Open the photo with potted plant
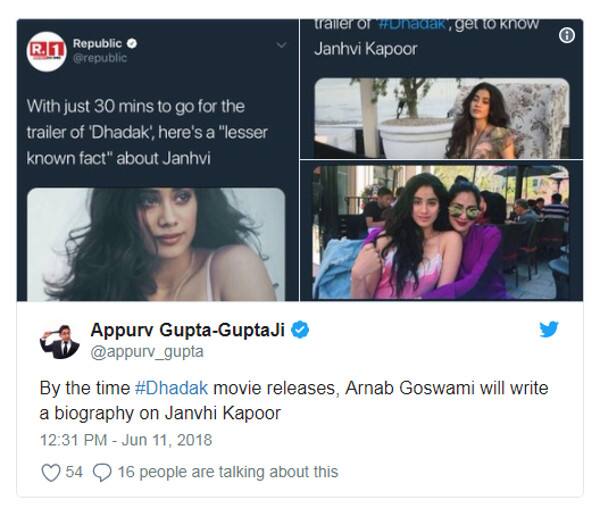600x525 pixels. pyautogui.click(x=442, y=118)
